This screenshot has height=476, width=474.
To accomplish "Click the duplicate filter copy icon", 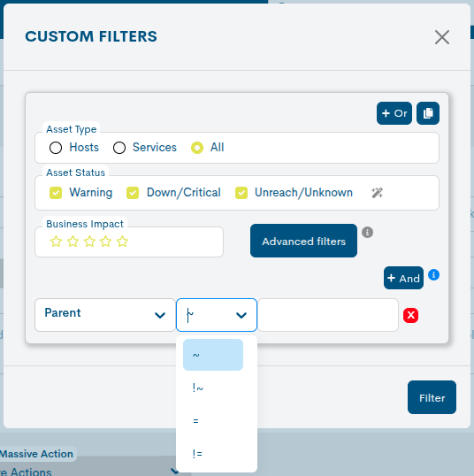I will pyautogui.click(x=428, y=113).
